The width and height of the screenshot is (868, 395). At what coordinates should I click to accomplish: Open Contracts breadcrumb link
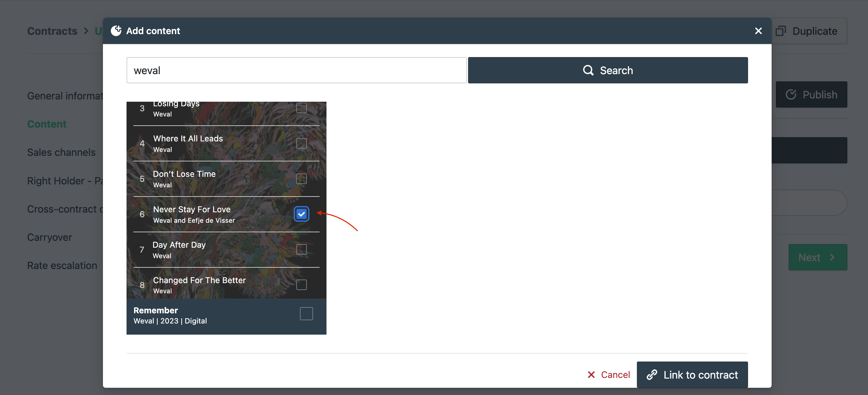[x=52, y=31]
